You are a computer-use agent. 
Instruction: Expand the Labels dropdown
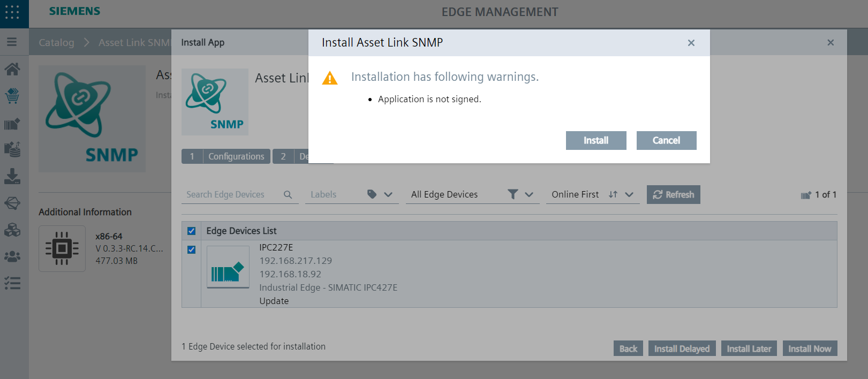coord(388,195)
